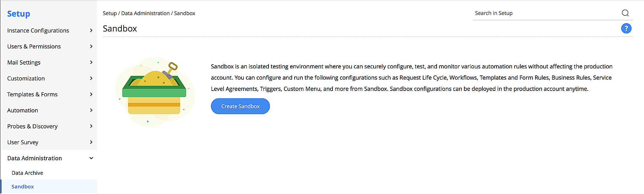644x194 pixels.
Task: Expand Users & Permissions chevron
Action: (x=91, y=47)
